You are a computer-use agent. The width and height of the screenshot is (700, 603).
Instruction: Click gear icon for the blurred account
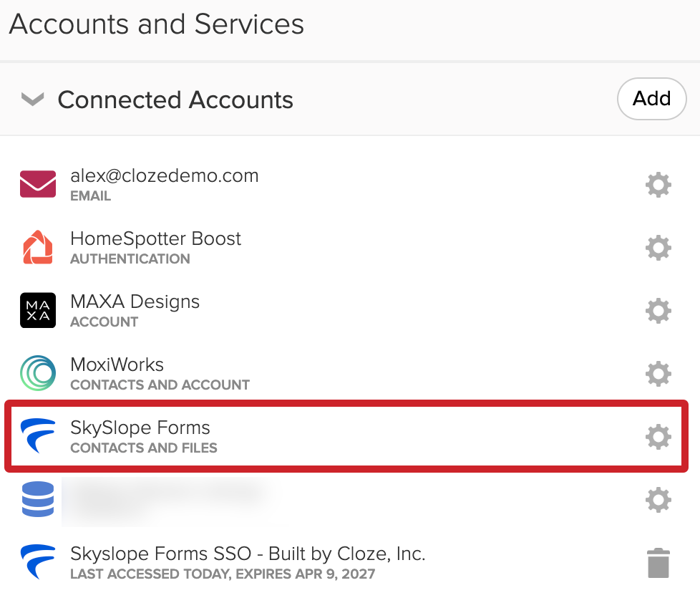coord(658,499)
